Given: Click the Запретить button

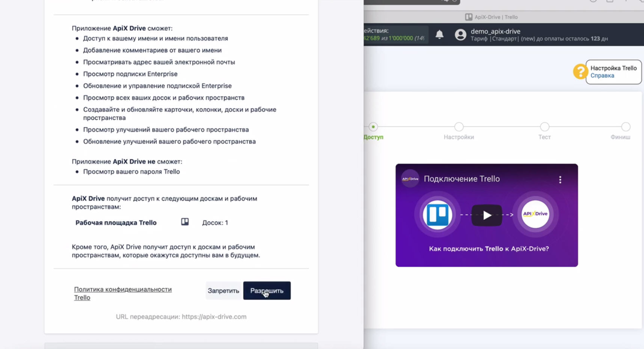Looking at the screenshot, I should point(223,290).
